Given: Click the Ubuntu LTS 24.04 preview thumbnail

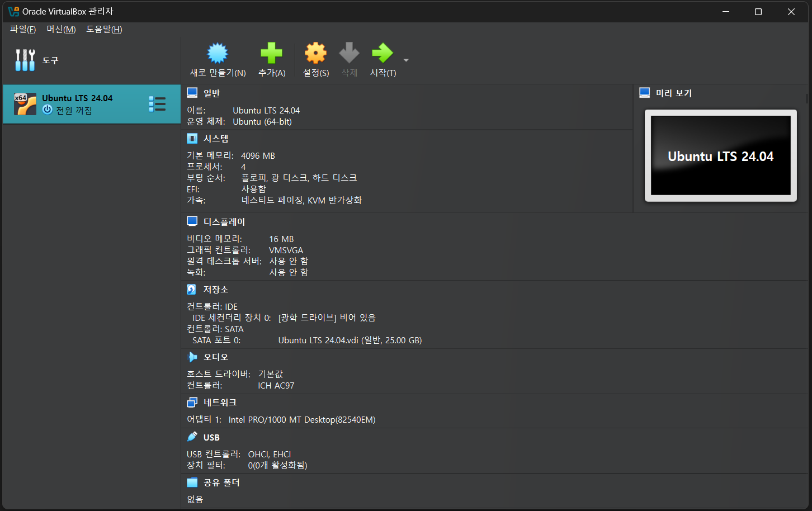Looking at the screenshot, I should (x=721, y=155).
